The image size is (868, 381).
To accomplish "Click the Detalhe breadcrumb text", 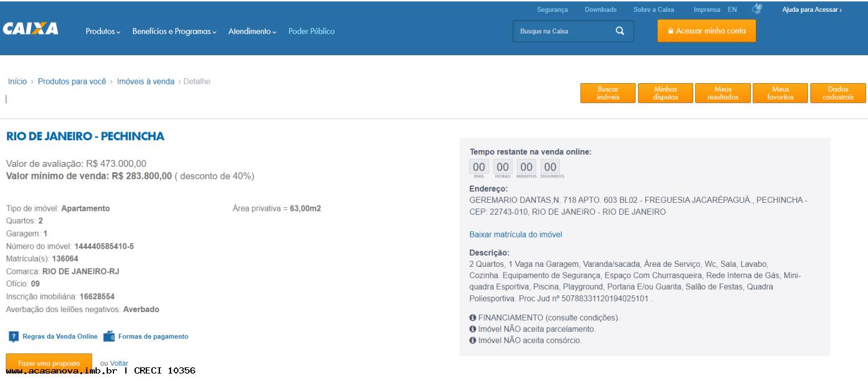I will tap(197, 81).
